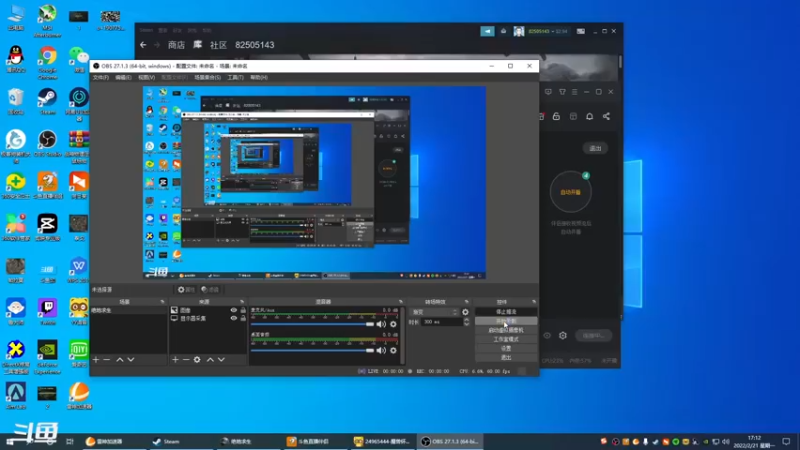Screen dimensions: 800x450
Task: Move the selected source up
Action: pyautogui.click(x=210, y=360)
